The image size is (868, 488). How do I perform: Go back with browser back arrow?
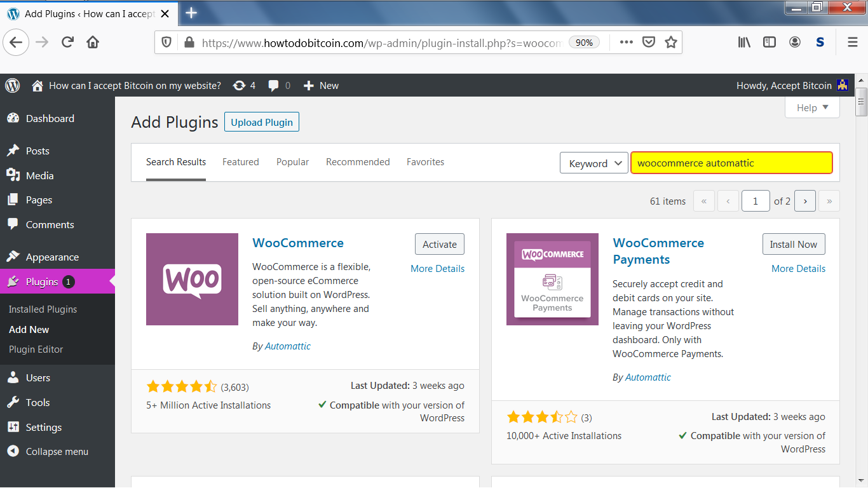pyautogui.click(x=16, y=43)
